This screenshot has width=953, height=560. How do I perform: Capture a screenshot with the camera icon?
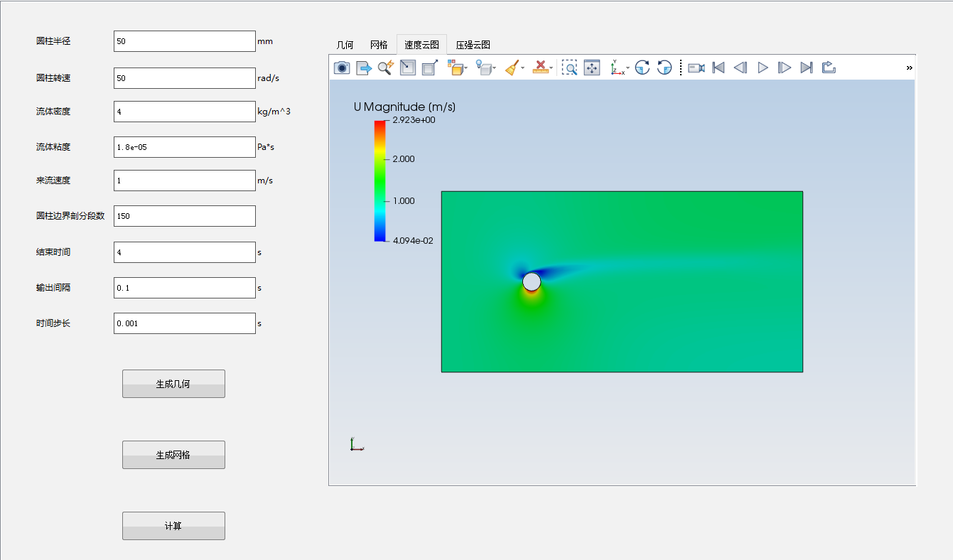click(x=342, y=68)
